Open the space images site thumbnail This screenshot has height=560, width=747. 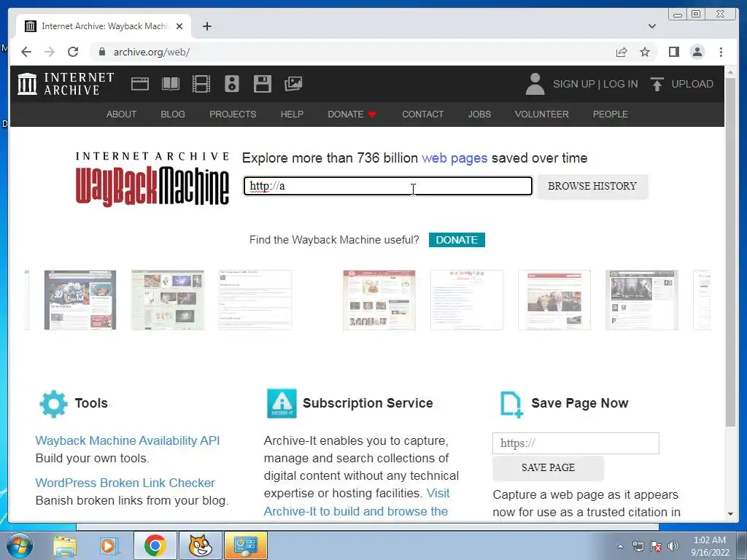pyautogui.click(x=168, y=300)
